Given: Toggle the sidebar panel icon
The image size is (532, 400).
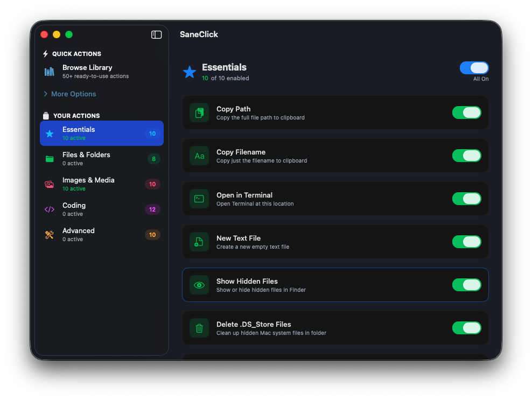Looking at the screenshot, I should click(x=156, y=34).
